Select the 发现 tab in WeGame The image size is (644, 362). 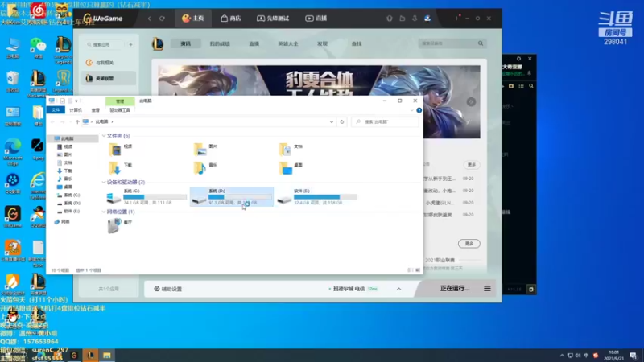tap(323, 43)
